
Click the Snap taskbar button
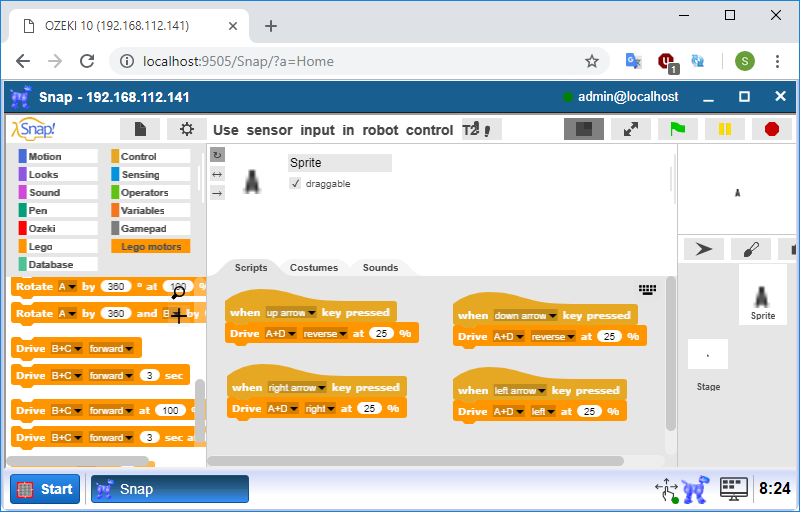pyautogui.click(x=170, y=489)
